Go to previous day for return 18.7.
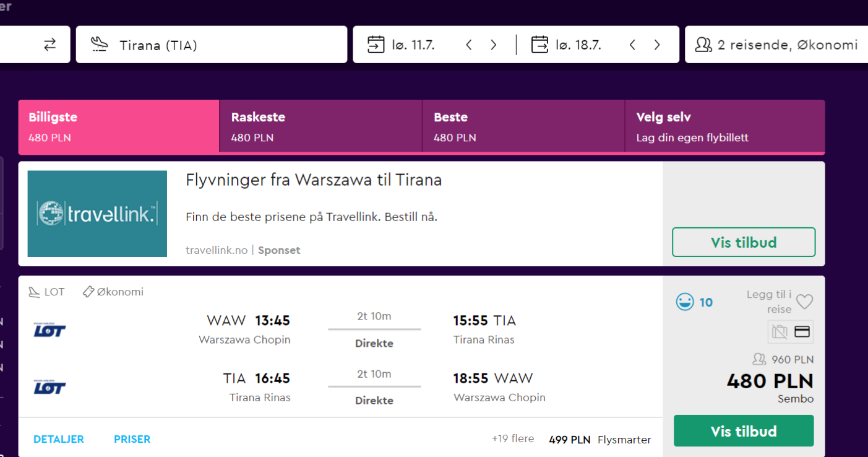The height and width of the screenshot is (457, 868). pyautogui.click(x=632, y=45)
